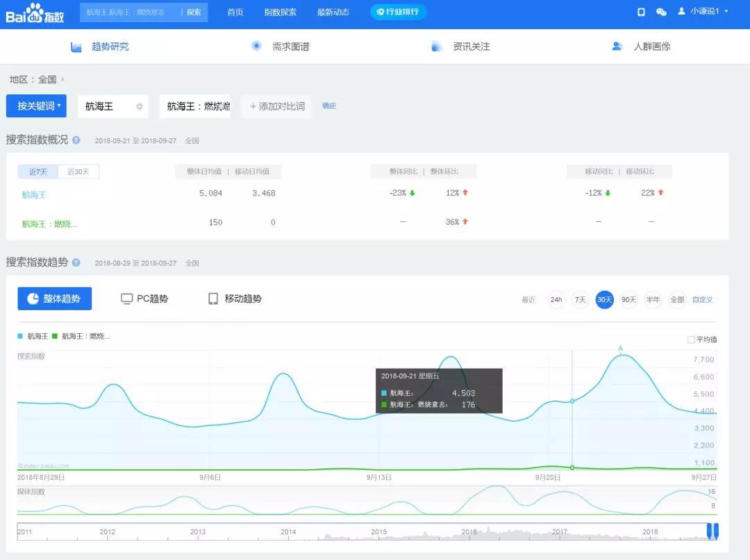This screenshot has width=750, height=560.
Task: Click the Baidu Index logo
Action: [35, 12]
